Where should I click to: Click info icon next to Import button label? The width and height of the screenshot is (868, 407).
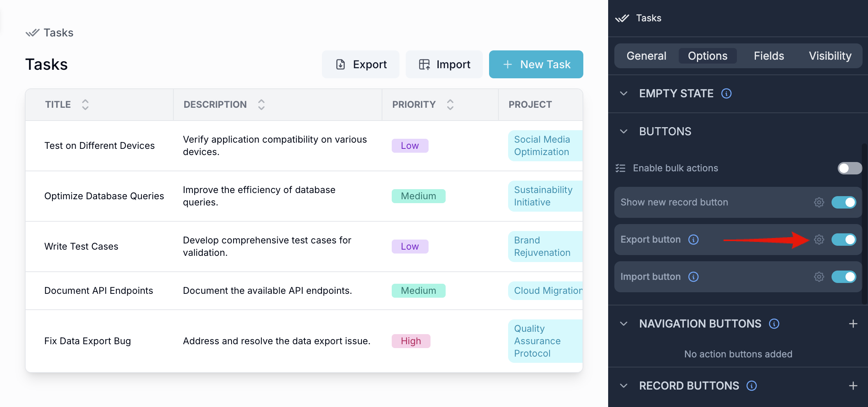[x=693, y=277]
